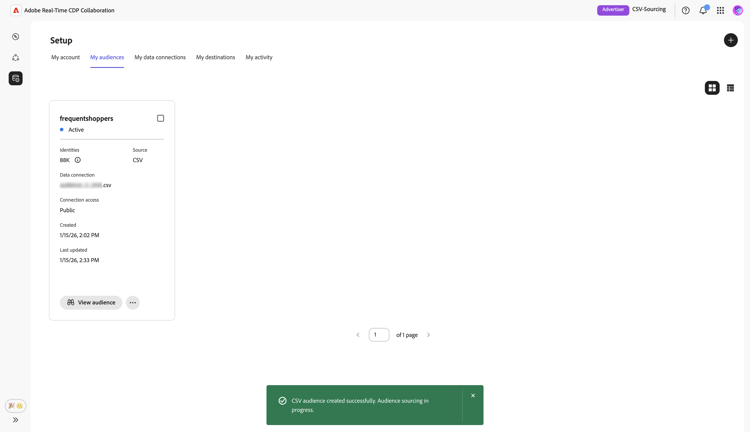Open the first left sidebar compass icon
This screenshot has width=750, height=432.
[16, 37]
